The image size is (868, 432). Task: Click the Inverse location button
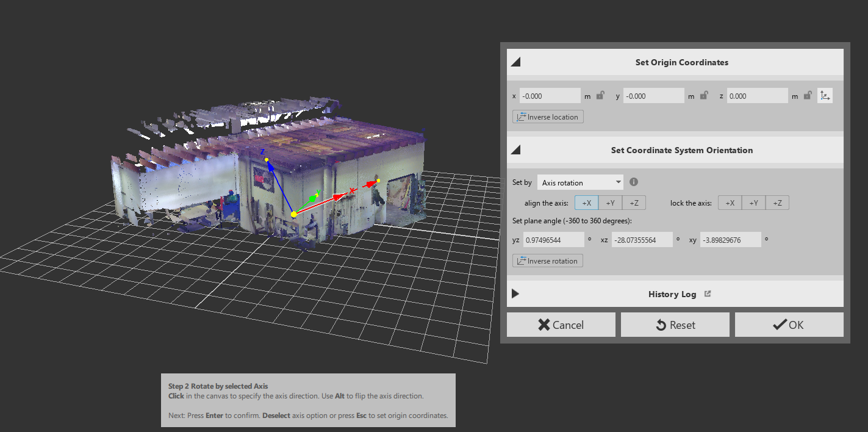click(x=548, y=117)
